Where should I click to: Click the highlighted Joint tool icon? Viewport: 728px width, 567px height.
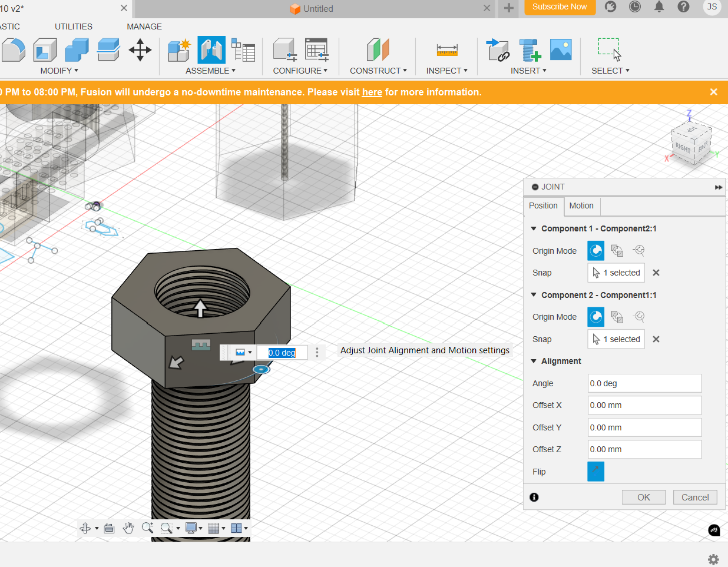click(211, 50)
